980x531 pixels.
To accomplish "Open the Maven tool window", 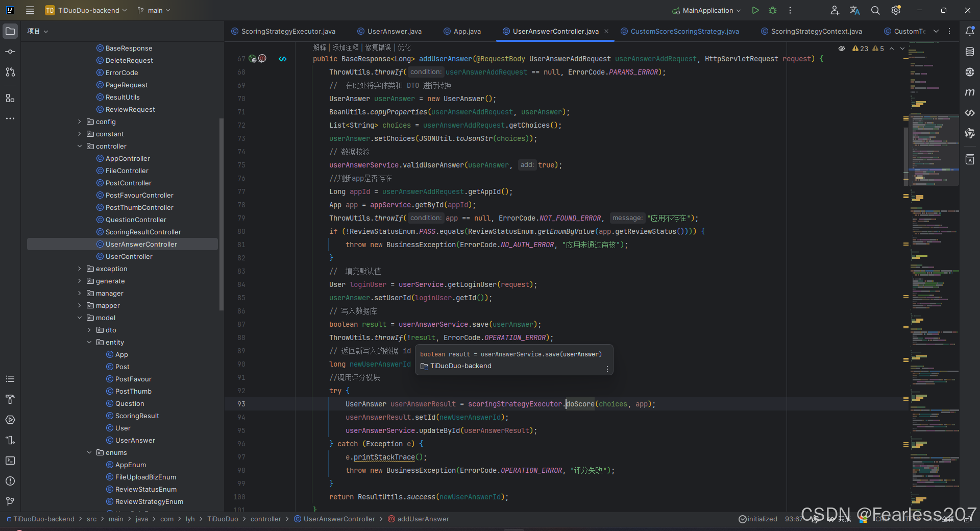I will [970, 92].
